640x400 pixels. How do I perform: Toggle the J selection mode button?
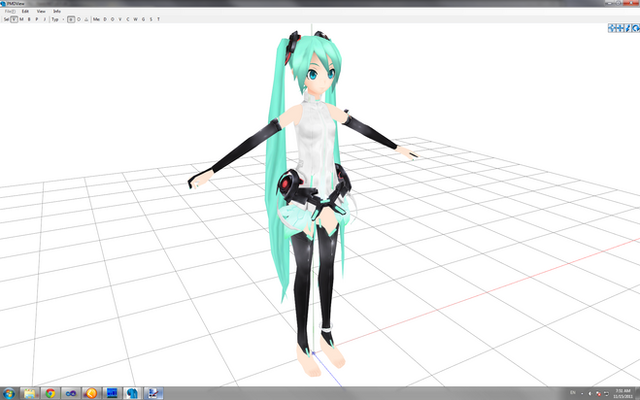(x=44, y=19)
